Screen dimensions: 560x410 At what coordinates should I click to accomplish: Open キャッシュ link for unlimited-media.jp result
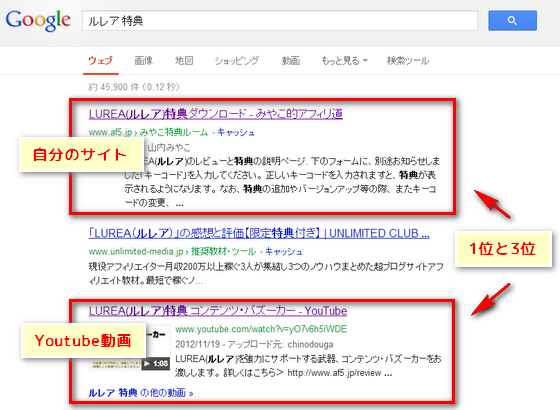(x=284, y=252)
